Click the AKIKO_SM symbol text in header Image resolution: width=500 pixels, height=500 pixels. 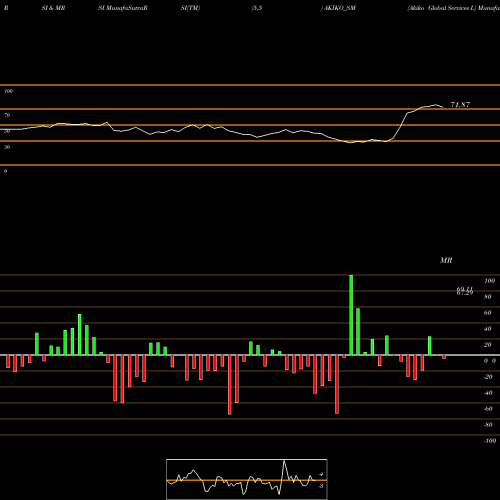pos(340,8)
